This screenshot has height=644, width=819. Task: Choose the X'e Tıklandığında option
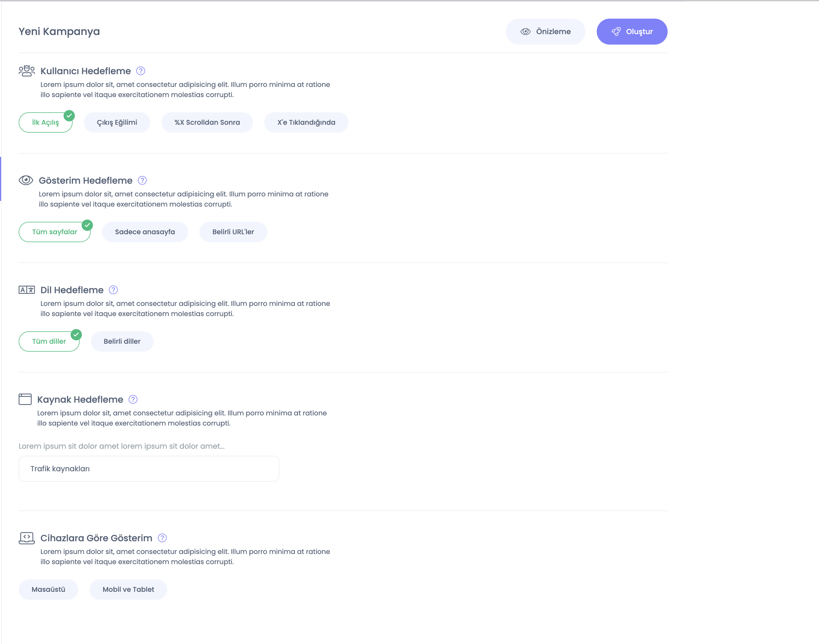(306, 122)
